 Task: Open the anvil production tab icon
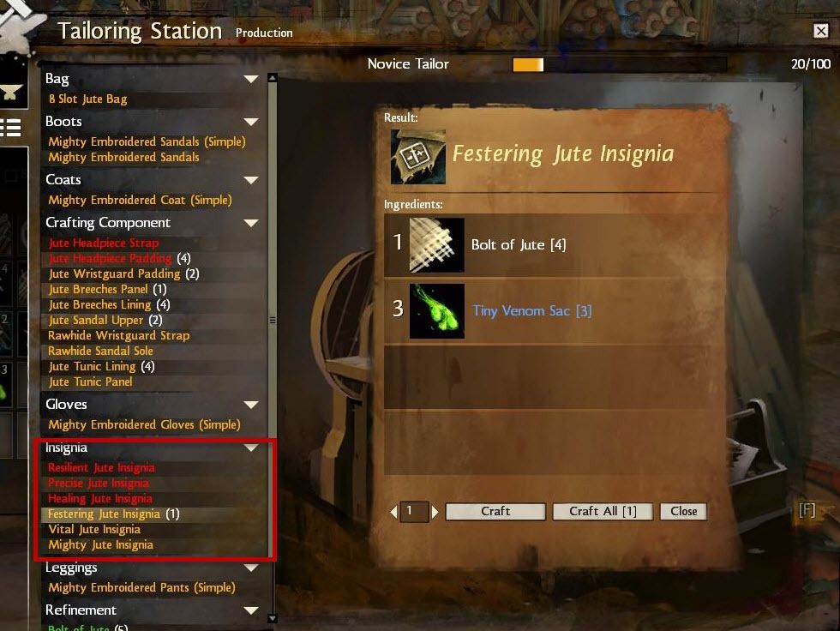point(12,92)
